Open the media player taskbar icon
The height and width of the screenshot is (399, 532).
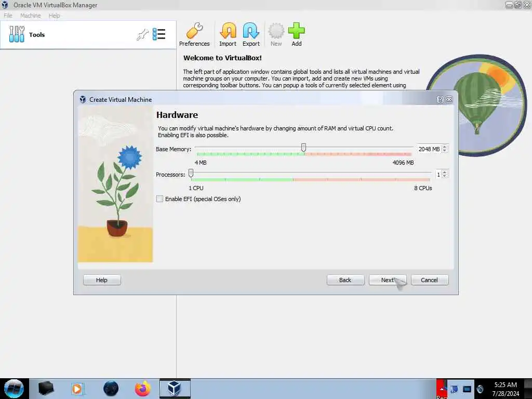[77, 389]
